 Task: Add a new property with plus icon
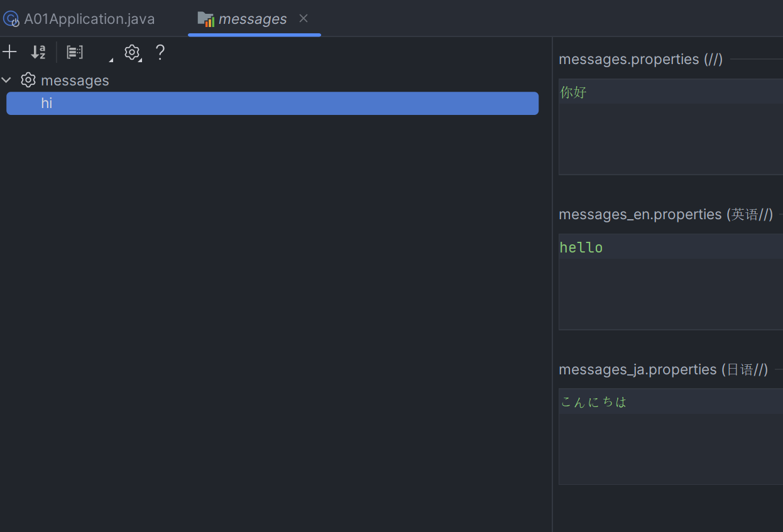pos(9,52)
